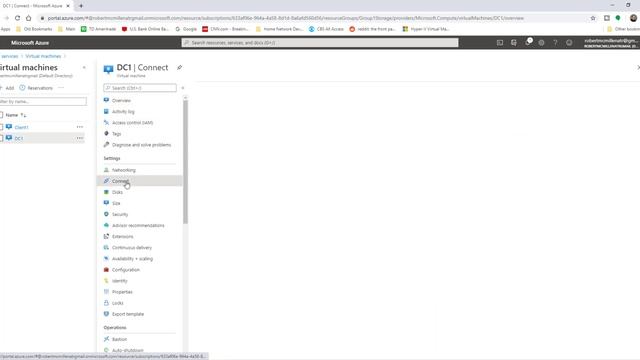Screen dimensions: 640x360
Task: Open Azure Cloud Shell icon
Action: tap(500, 42)
